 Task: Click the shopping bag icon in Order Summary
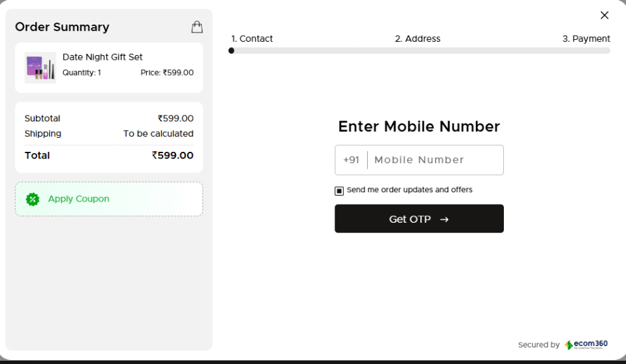pos(196,27)
